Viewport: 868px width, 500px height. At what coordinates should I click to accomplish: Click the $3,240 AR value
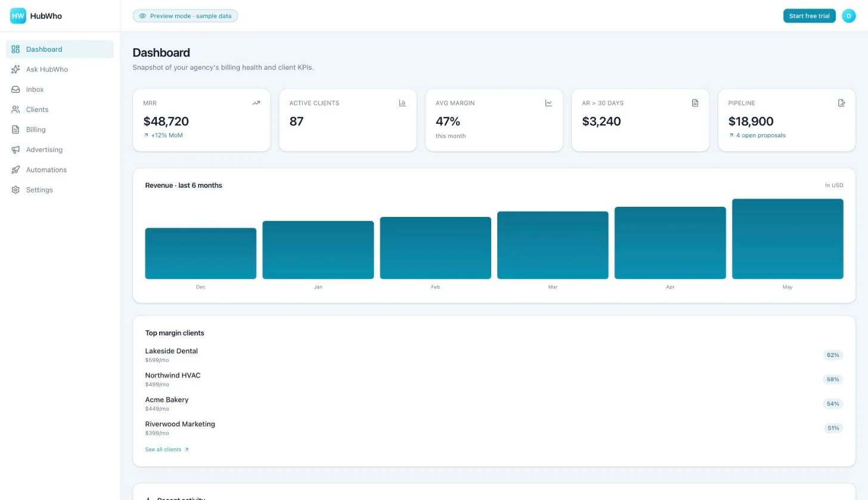[x=602, y=122]
